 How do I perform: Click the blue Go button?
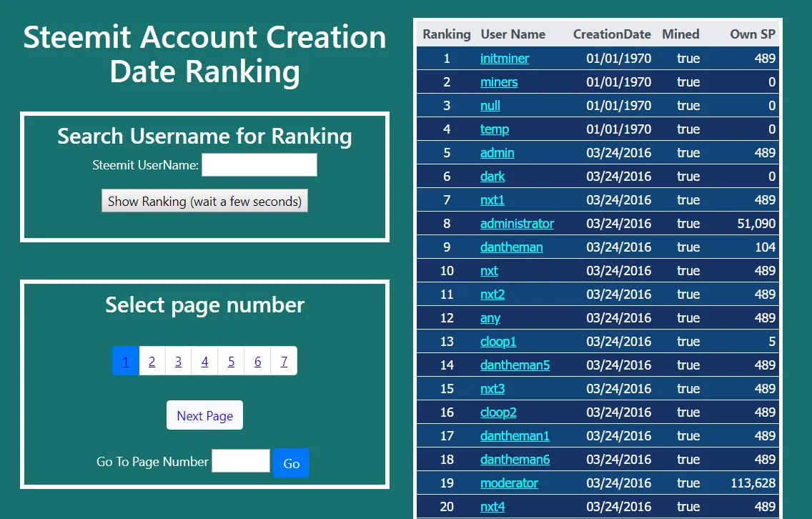click(291, 463)
